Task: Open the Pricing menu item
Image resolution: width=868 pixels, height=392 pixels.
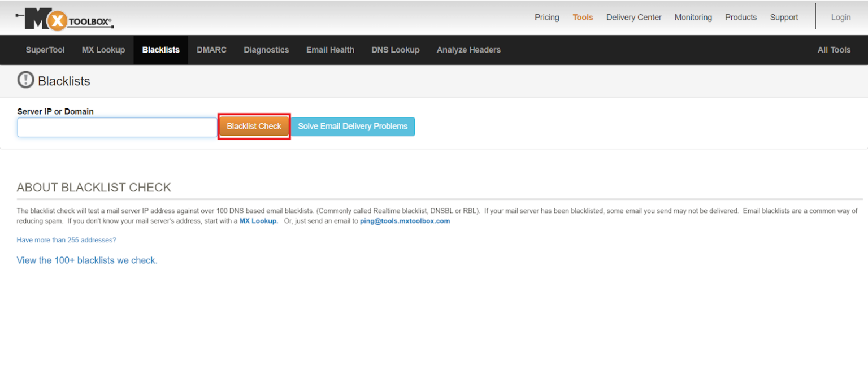Action: click(546, 17)
